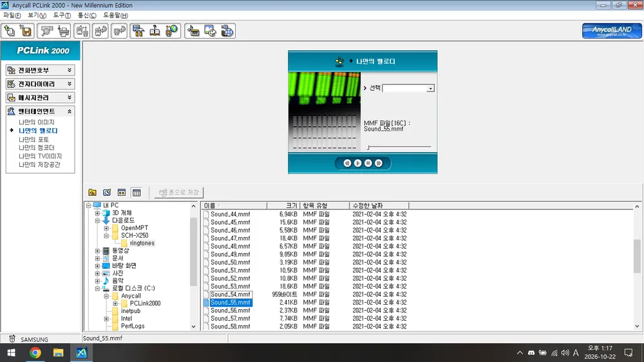Open the 보기(V) menu
Screen dimensions: 644x362
pyautogui.click(x=37, y=15)
